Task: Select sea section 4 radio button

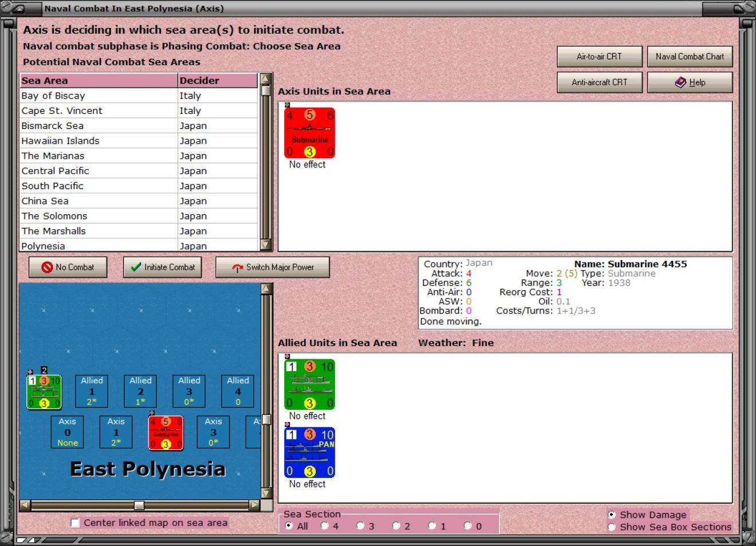Action: point(325,526)
